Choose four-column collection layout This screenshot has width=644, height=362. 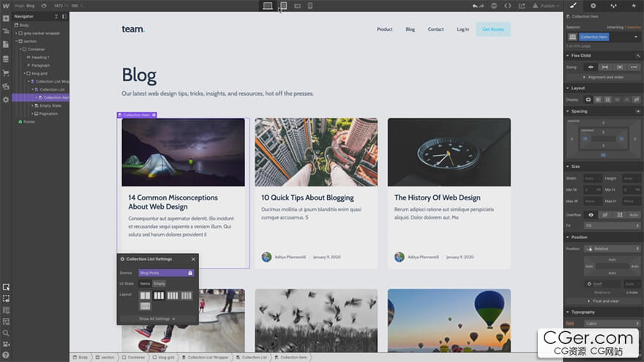[173, 295]
